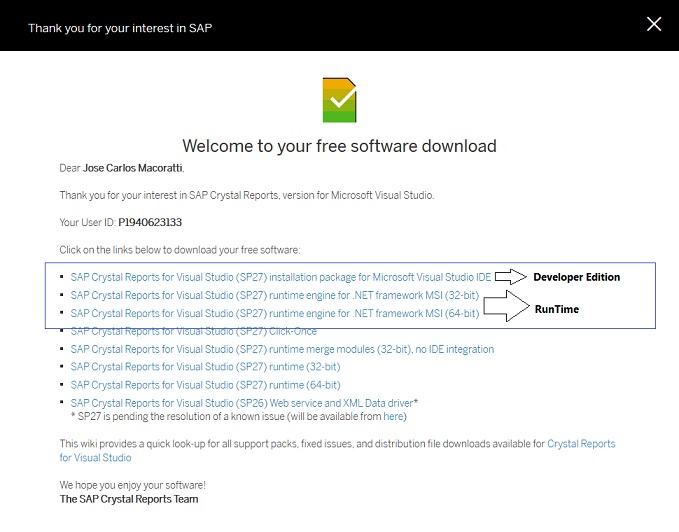Click the SP27 pending resolution footnote
The height and width of the screenshot is (532, 679).
pos(239,416)
